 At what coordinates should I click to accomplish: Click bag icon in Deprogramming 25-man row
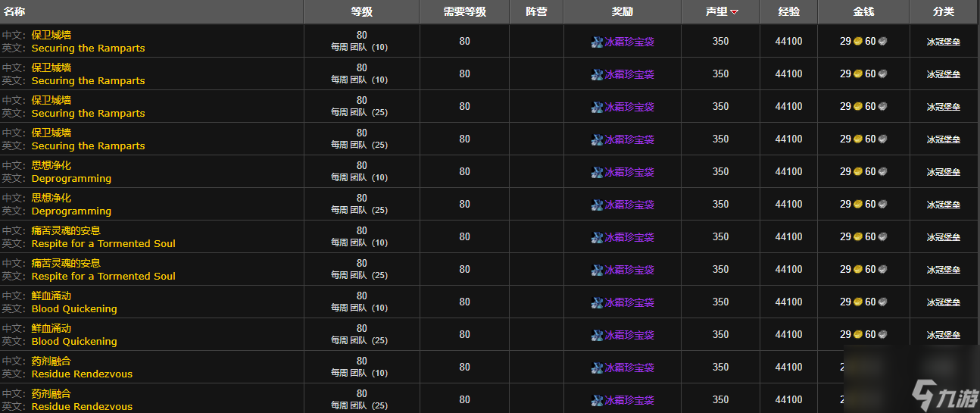pos(597,205)
